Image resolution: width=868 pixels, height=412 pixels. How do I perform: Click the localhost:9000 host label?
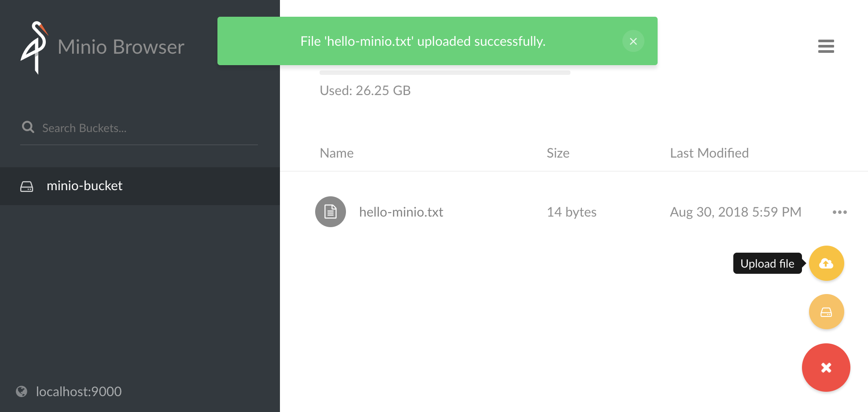tap(79, 391)
